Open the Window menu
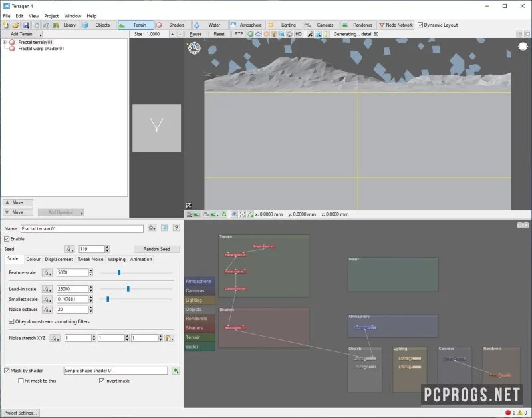The width and height of the screenshot is (532, 418). pos(72,16)
